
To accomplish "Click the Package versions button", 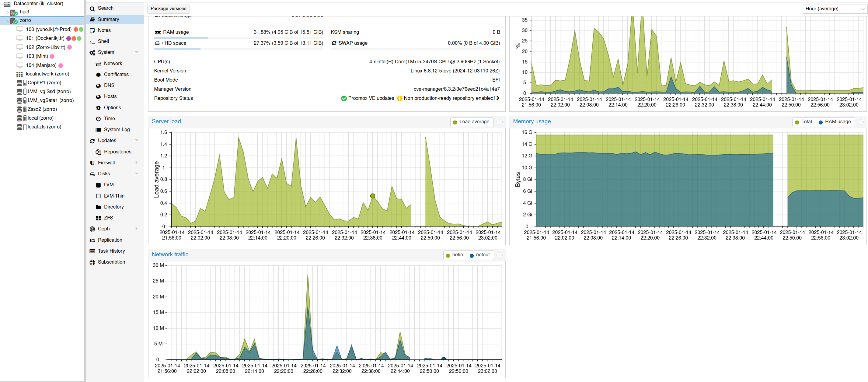I will click(168, 9).
